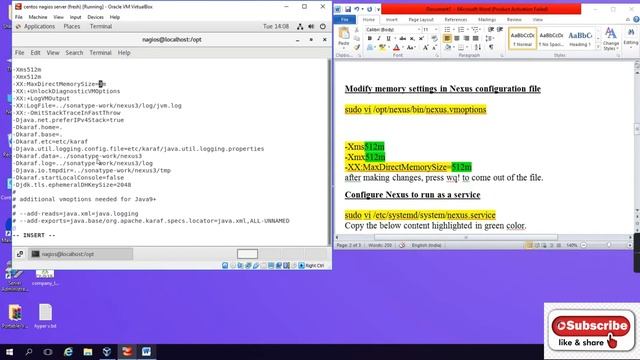
Task: Click the Borders icon in Paragraph group
Action: coord(461,48)
